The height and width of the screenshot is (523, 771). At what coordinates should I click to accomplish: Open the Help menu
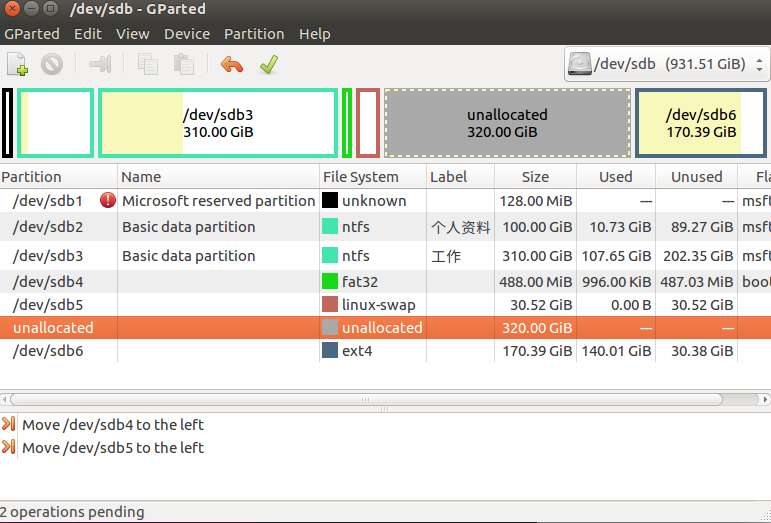pos(314,34)
